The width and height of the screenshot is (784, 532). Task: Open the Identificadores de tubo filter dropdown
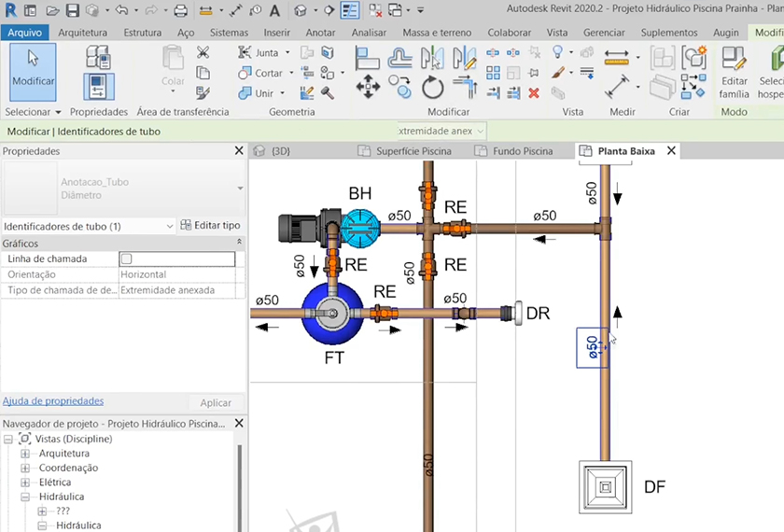(x=169, y=226)
